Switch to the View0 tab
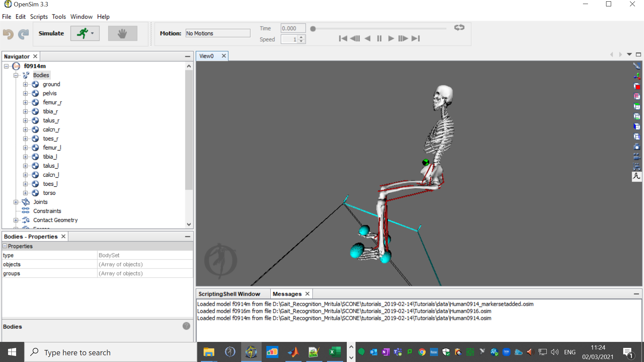 [207, 56]
